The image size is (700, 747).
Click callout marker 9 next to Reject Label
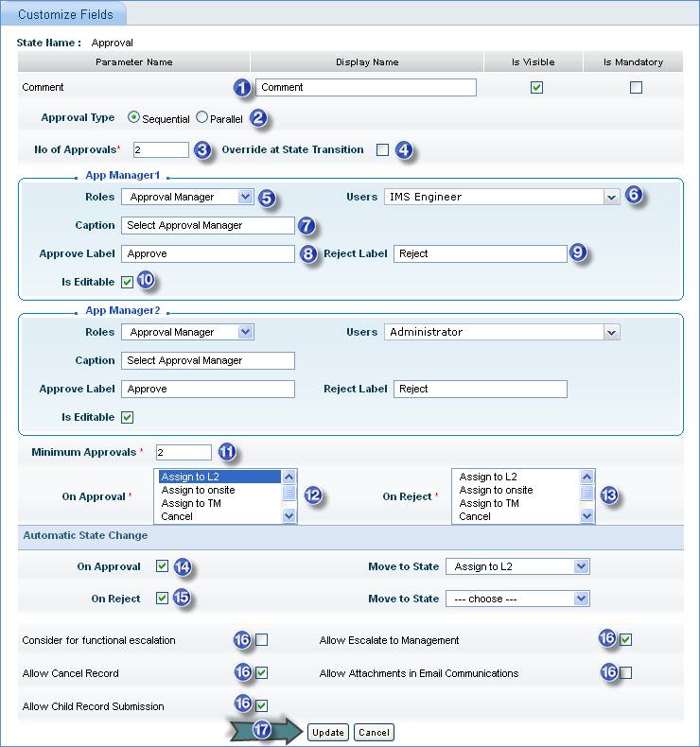(x=579, y=253)
